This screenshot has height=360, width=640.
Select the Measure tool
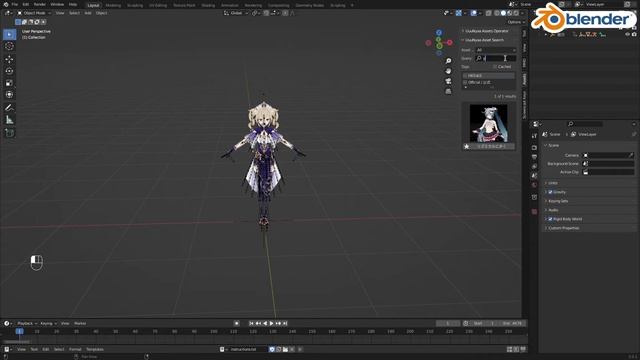tap(9, 120)
